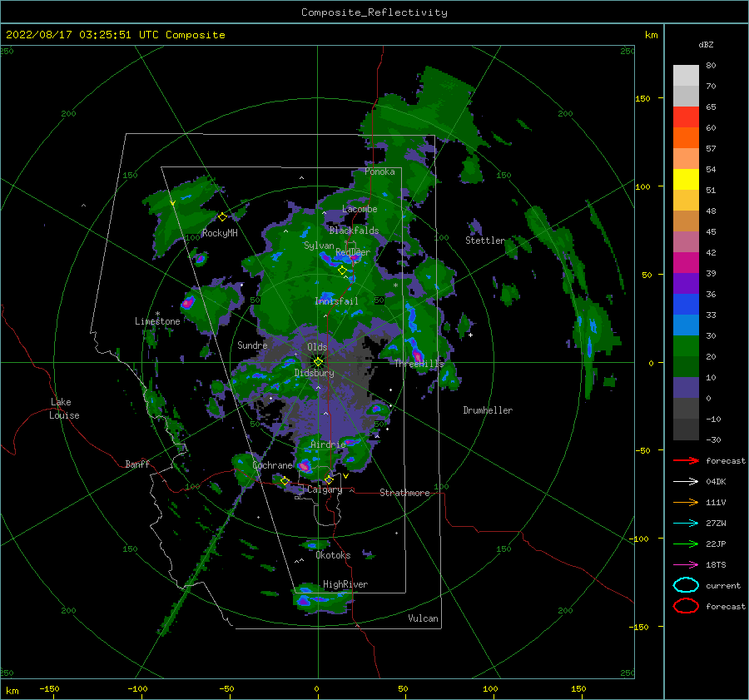
Task: Click the Vulcan label
Action: 423,618
